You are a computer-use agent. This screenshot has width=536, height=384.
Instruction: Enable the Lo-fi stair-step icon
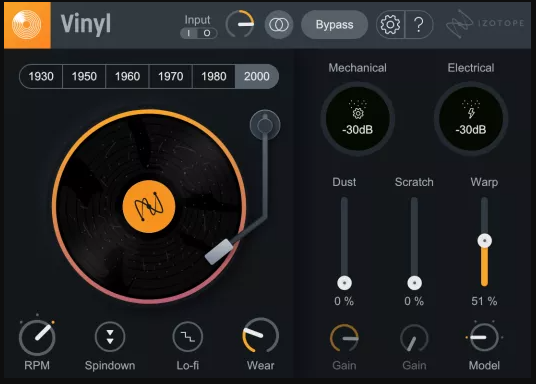pos(188,337)
